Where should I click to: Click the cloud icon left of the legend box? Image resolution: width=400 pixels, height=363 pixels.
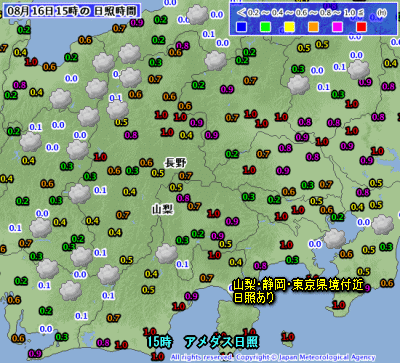coord(197,15)
